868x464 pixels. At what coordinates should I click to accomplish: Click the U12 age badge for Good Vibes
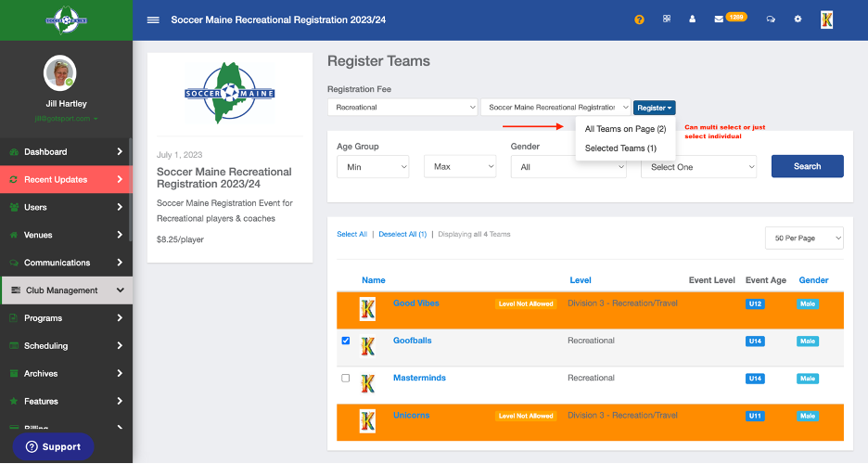point(755,304)
